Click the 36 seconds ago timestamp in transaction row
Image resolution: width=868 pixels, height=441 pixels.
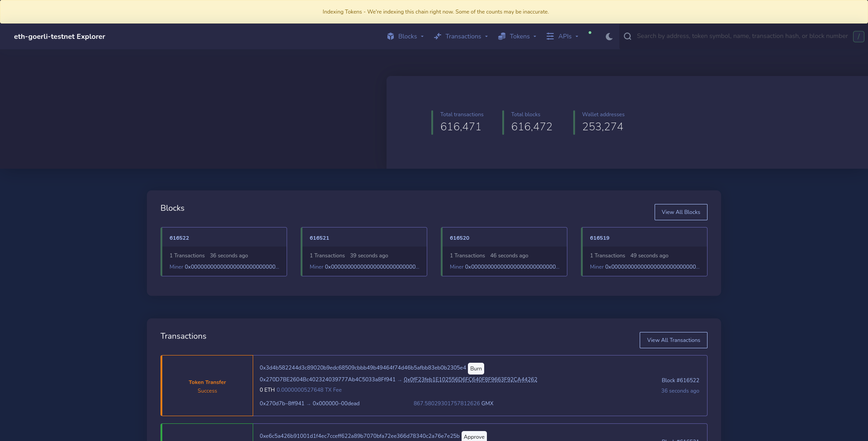point(680,391)
